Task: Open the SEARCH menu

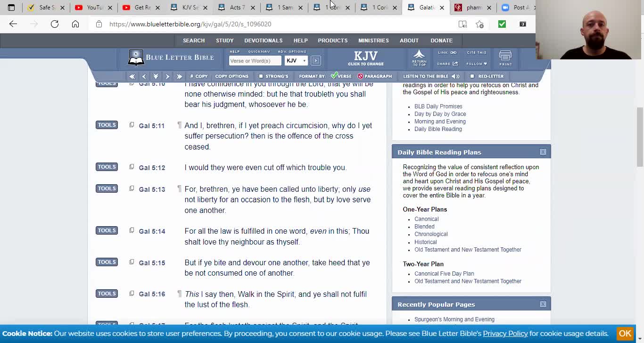Action: tap(194, 41)
